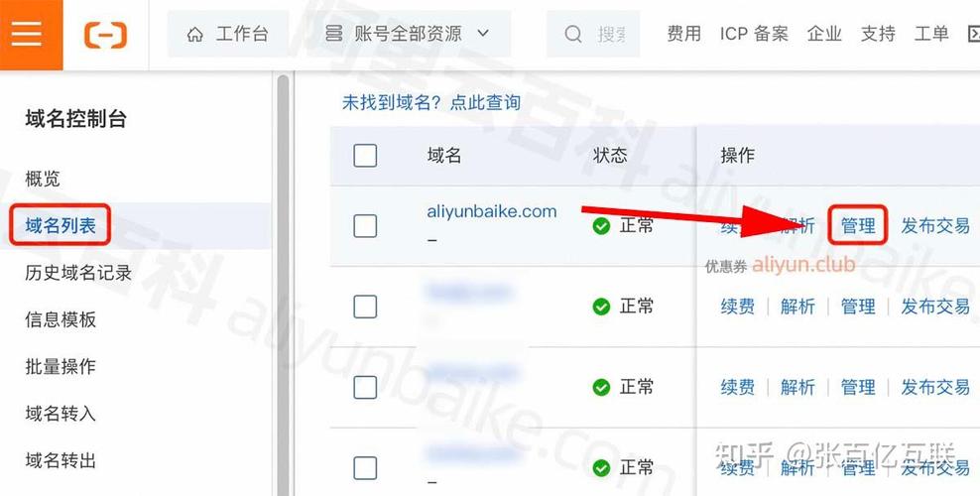Click 管理 for aliyunbaike.com

(858, 225)
